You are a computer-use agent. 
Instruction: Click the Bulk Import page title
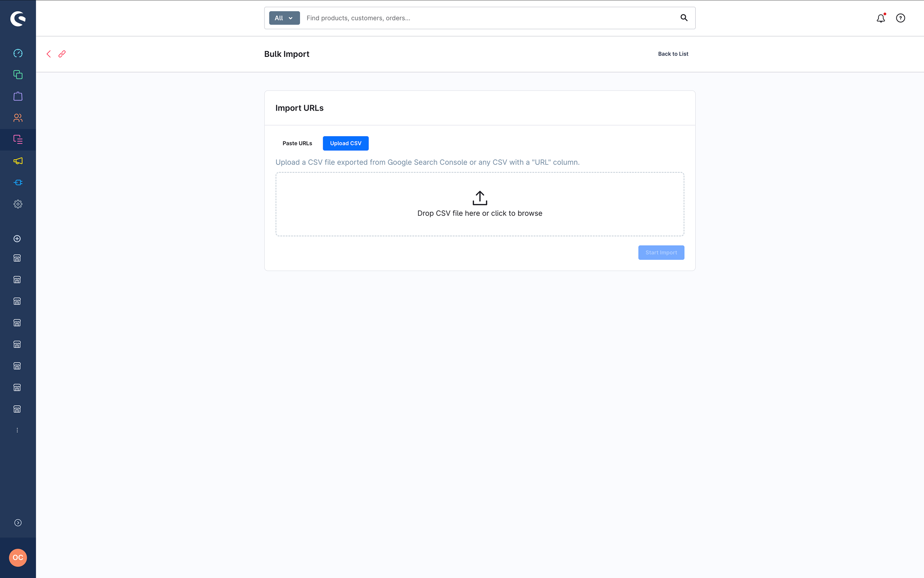point(287,54)
